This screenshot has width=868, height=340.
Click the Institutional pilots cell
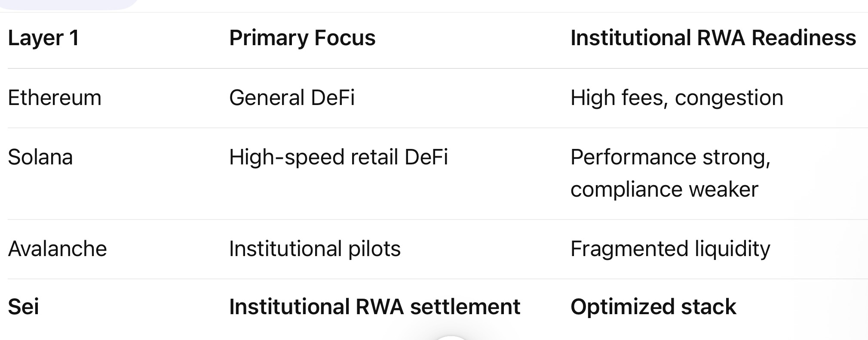315,249
